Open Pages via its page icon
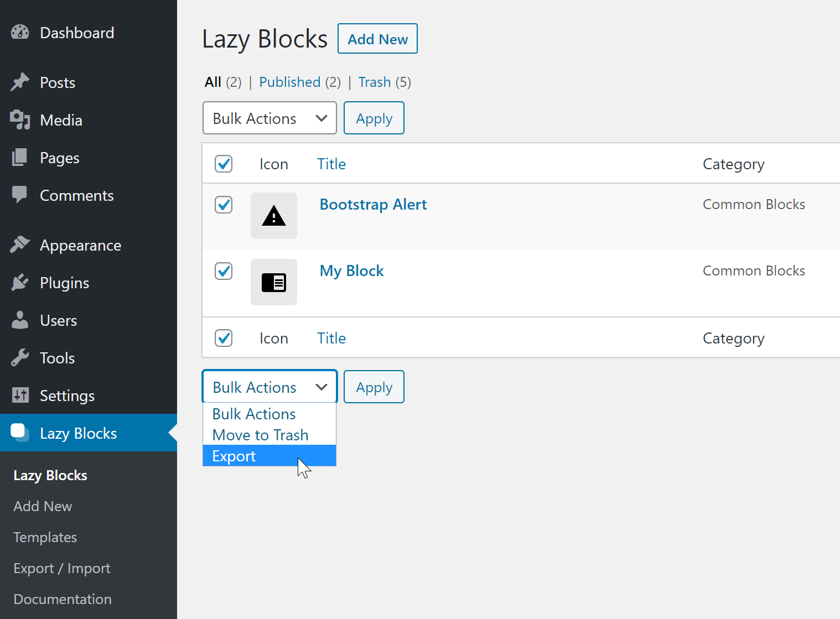The image size is (840, 619). click(20, 158)
